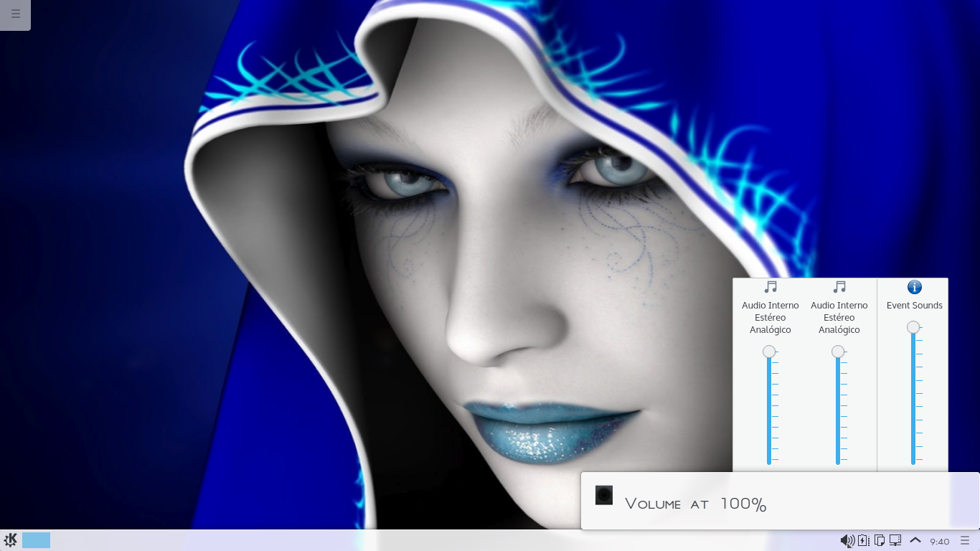The width and height of the screenshot is (980, 551).
Task: Click the Event Sounds slider handle
Action: 913,327
